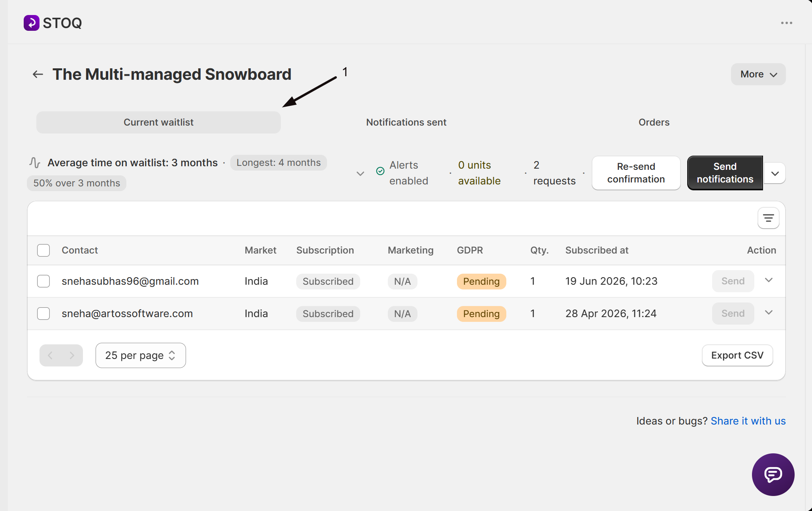812x511 pixels.
Task: Click the 28 Apr 2026, 11:24 date
Action: coord(611,314)
